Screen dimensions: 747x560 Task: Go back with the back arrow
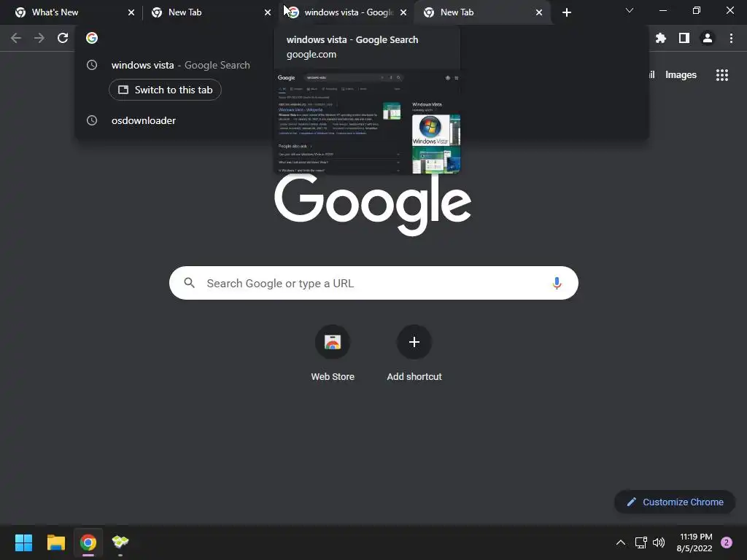[x=16, y=38]
